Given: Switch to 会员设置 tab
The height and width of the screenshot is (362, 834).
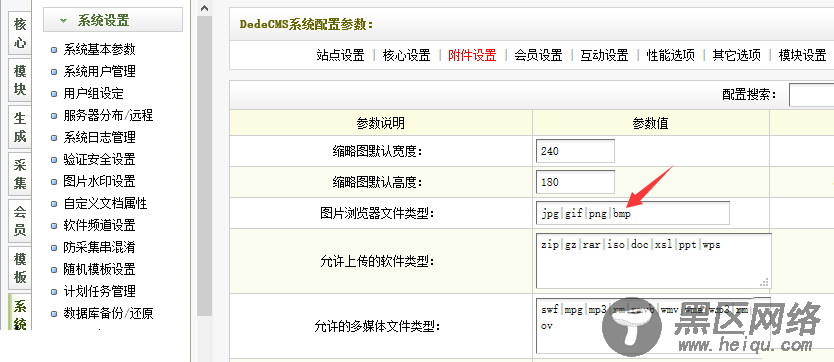Looking at the screenshot, I should [x=538, y=55].
